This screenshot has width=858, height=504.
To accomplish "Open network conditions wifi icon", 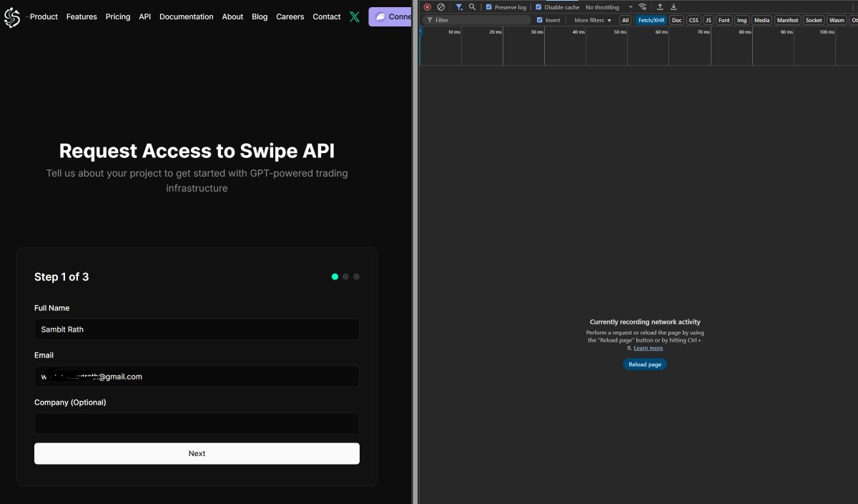I will (x=642, y=7).
